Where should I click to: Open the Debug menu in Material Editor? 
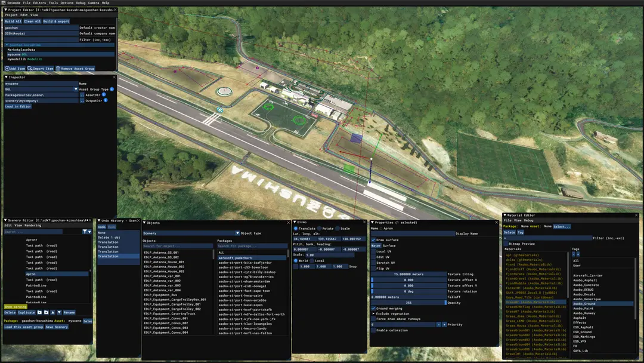(528, 220)
